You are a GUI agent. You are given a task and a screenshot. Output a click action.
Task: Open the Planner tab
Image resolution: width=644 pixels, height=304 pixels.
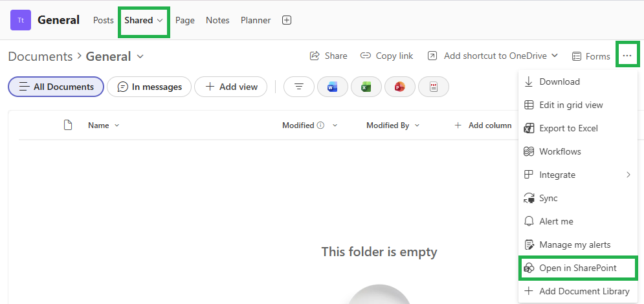coord(256,20)
